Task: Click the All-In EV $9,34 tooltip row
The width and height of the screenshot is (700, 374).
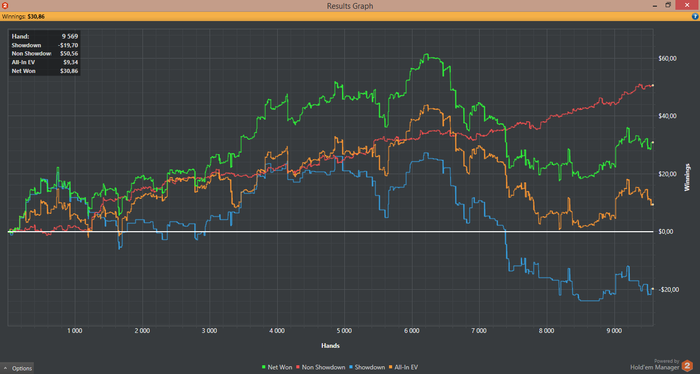Action: [x=45, y=62]
